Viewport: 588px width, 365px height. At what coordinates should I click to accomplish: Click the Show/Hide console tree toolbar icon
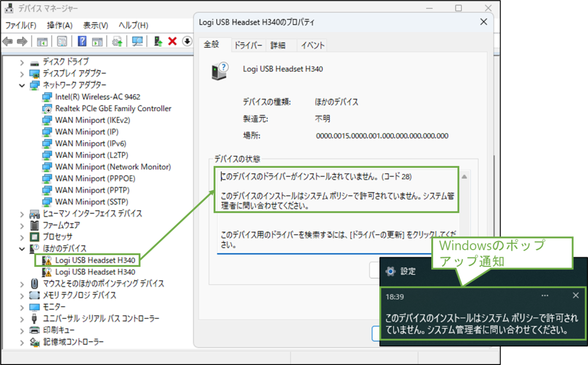[42, 41]
